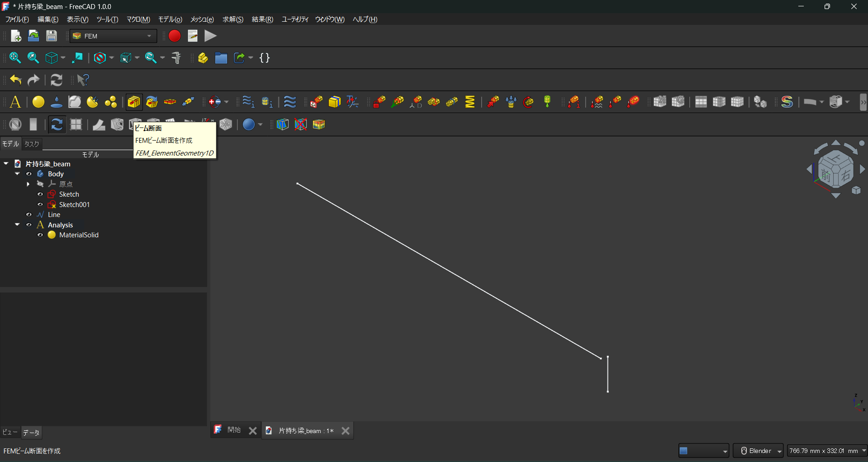
Task: Open the ファイル (File) menu
Action: point(17,19)
